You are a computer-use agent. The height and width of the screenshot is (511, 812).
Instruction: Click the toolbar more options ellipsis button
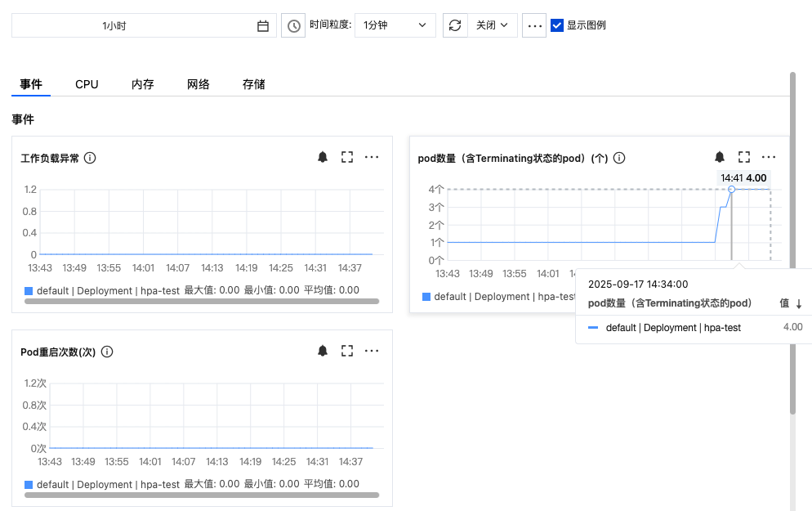tap(534, 25)
